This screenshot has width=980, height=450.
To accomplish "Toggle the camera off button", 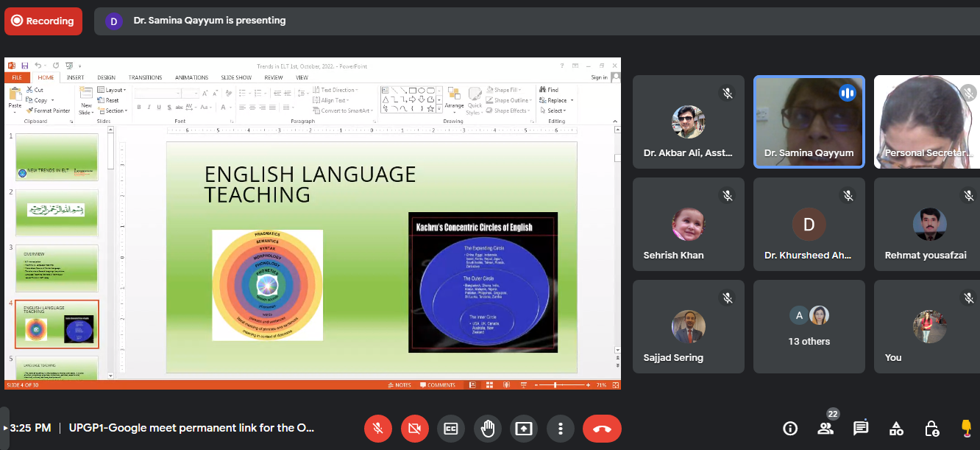I will pyautogui.click(x=415, y=428).
